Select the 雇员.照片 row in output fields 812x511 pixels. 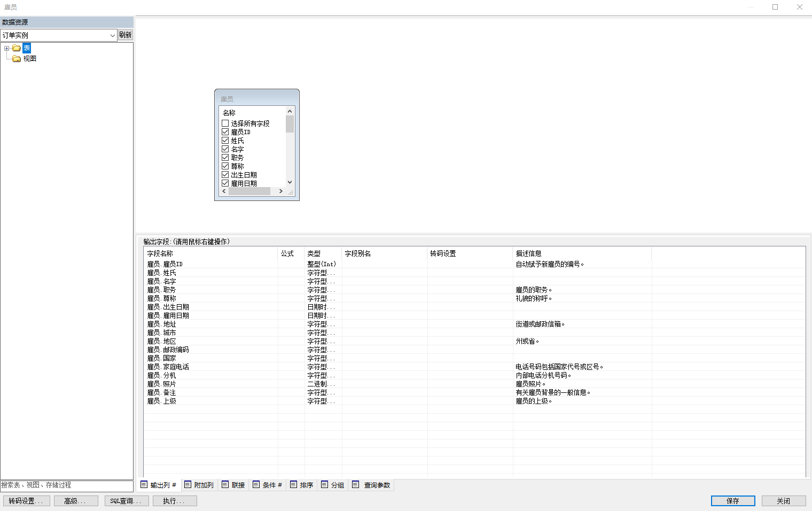[161, 384]
